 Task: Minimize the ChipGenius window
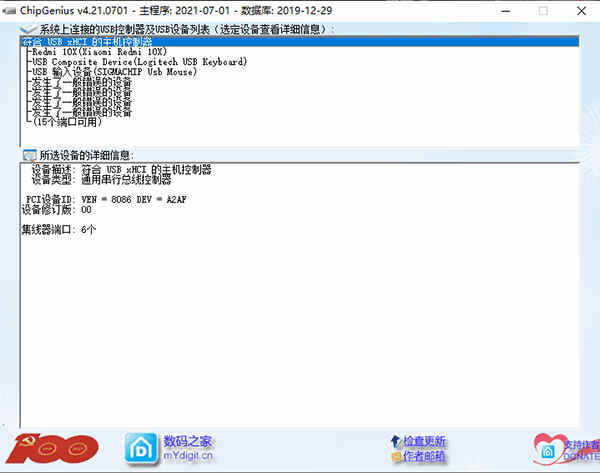[x=505, y=11]
